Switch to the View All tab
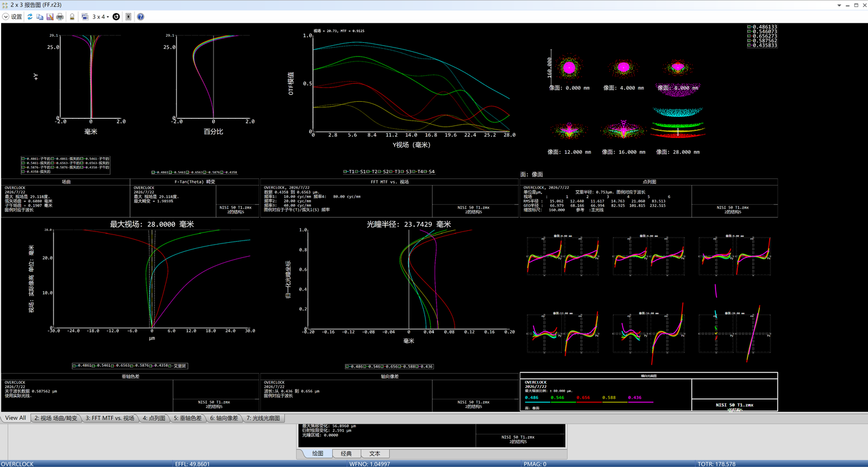Screen dimensions: 868x467 [15, 418]
